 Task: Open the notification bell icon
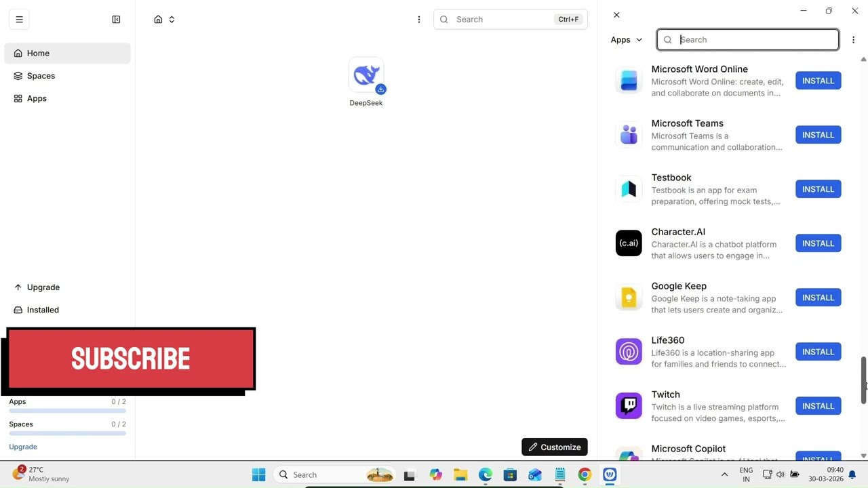click(x=852, y=475)
